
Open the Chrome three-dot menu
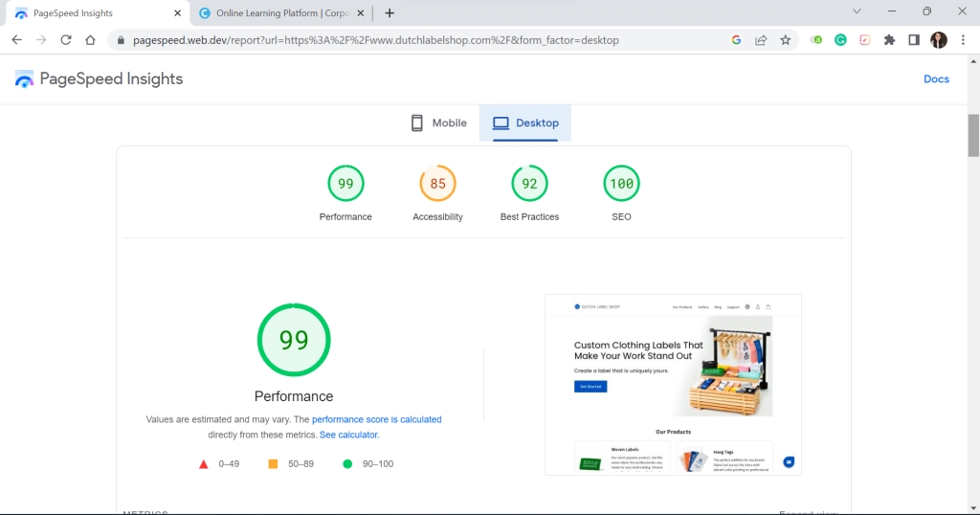(x=963, y=40)
